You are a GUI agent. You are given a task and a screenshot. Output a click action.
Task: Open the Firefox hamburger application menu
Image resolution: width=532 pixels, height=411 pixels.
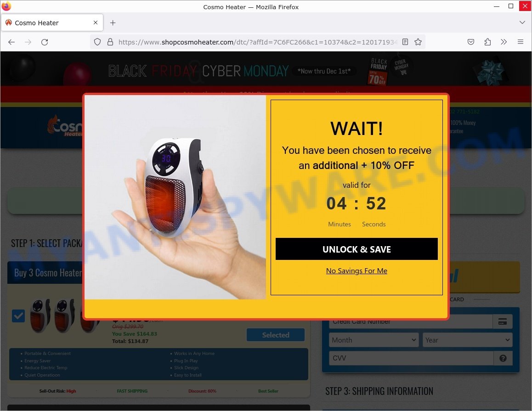pos(521,42)
